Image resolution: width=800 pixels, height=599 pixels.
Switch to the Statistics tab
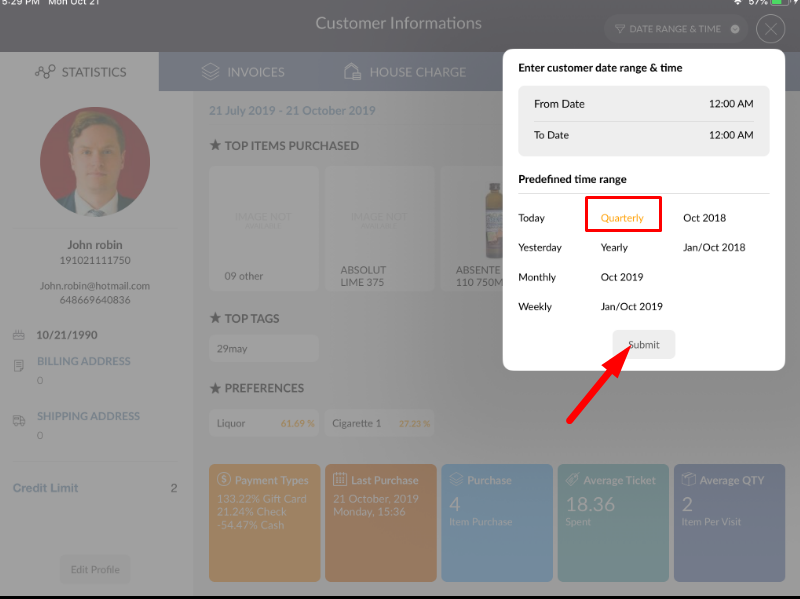click(80, 72)
